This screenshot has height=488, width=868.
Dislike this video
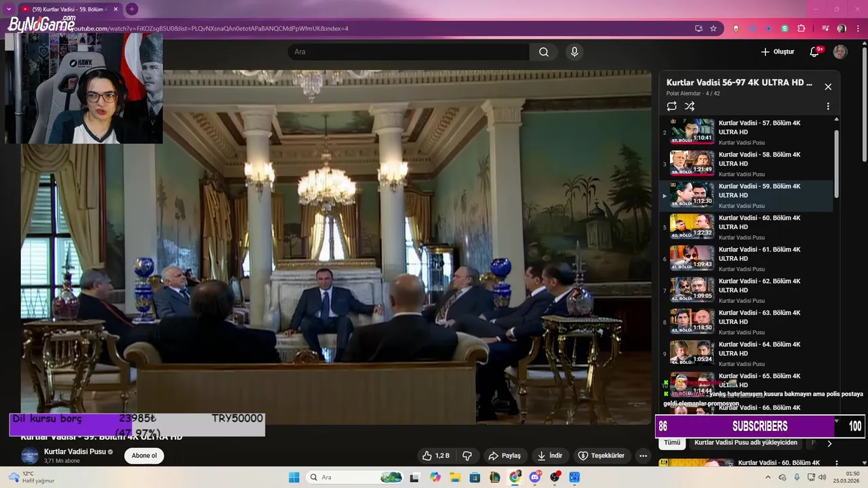[467, 456]
